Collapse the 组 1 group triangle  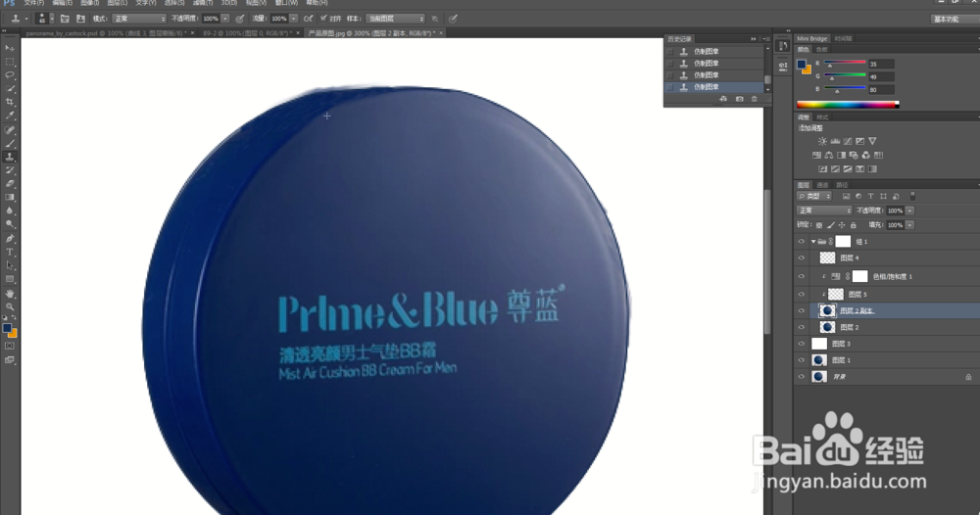coord(813,242)
